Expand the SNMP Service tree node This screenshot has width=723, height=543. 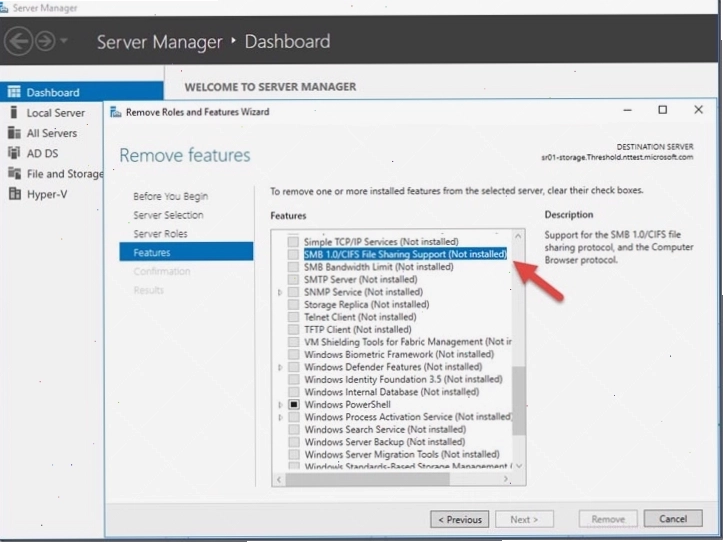pos(280,292)
